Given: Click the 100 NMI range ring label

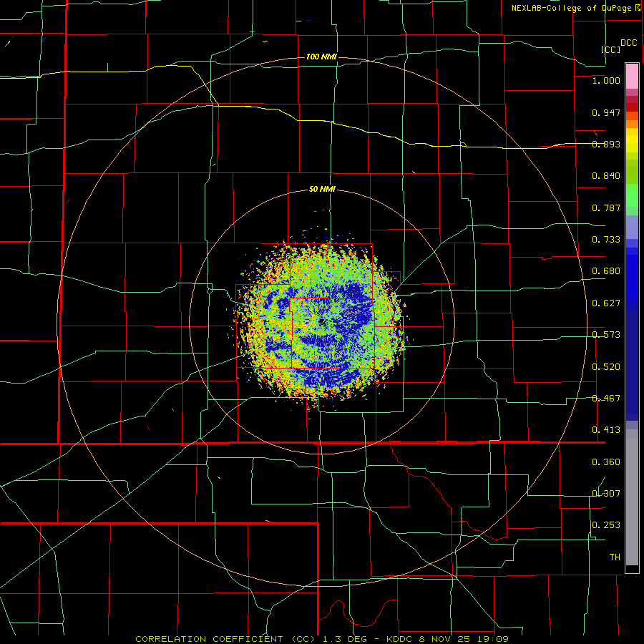Looking at the screenshot, I should pos(321,57).
